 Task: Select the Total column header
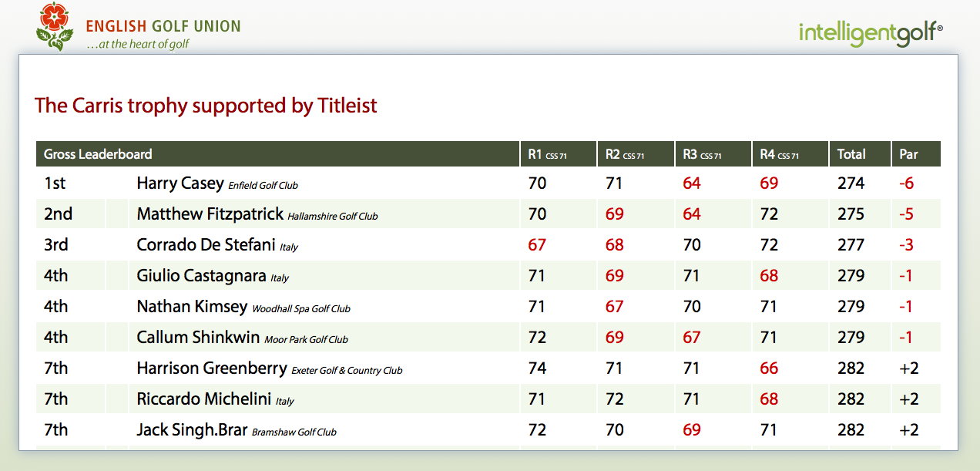(851, 154)
